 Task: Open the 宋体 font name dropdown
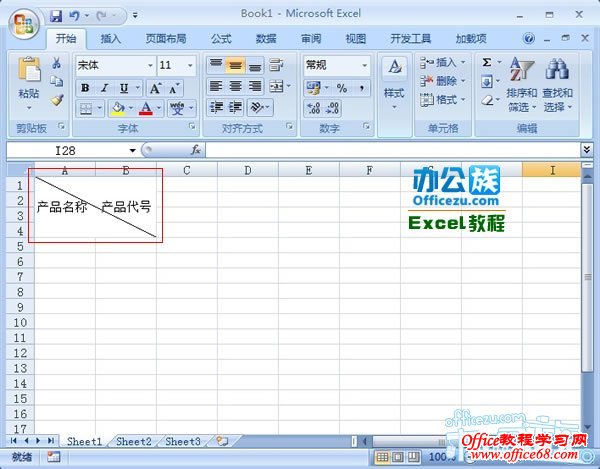150,65
